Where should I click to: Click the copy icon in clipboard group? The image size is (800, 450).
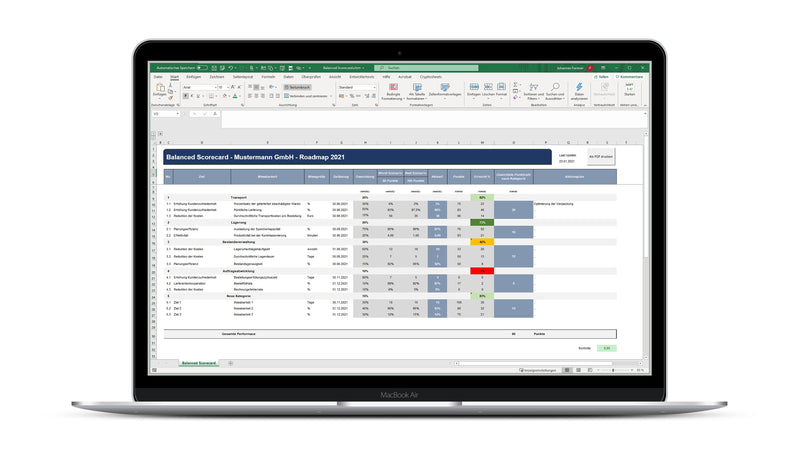coord(170,91)
